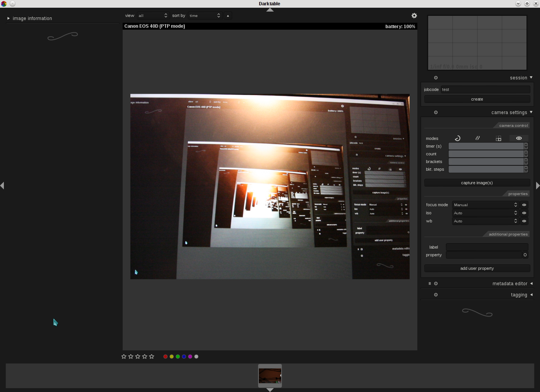This screenshot has height=392, width=540.
Task: Reset the metadata editor module
Action: 436,284
